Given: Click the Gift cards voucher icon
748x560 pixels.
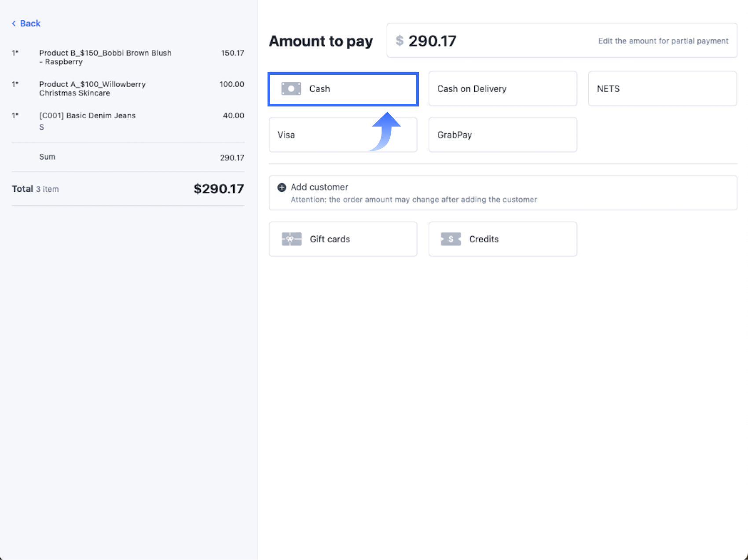Looking at the screenshot, I should (x=291, y=239).
